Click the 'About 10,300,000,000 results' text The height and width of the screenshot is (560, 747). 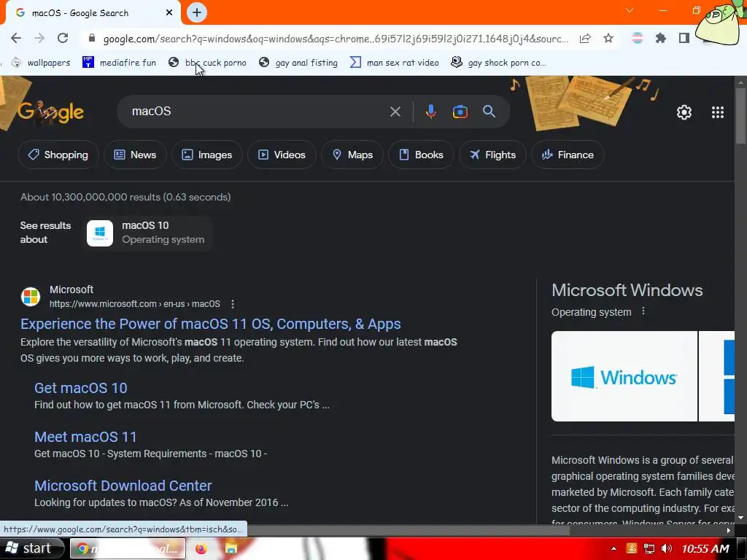pos(125,197)
